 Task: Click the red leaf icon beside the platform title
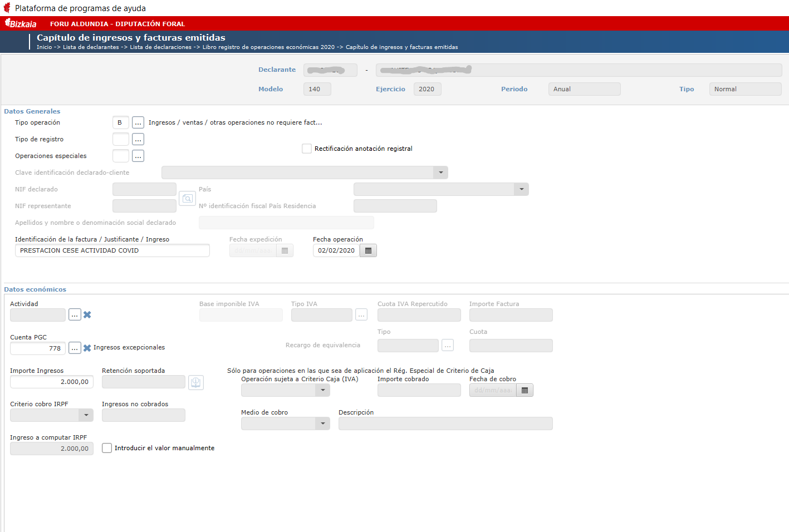click(x=7, y=8)
